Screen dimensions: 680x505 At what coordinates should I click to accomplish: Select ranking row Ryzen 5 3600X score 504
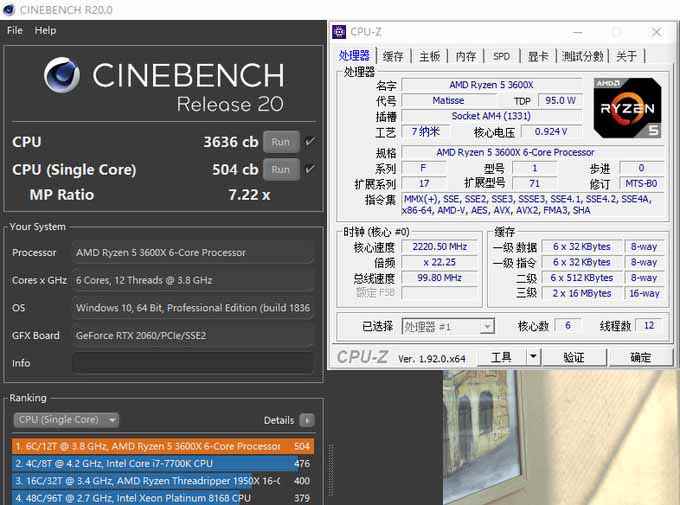pyautogui.click(x=163, y=446)
